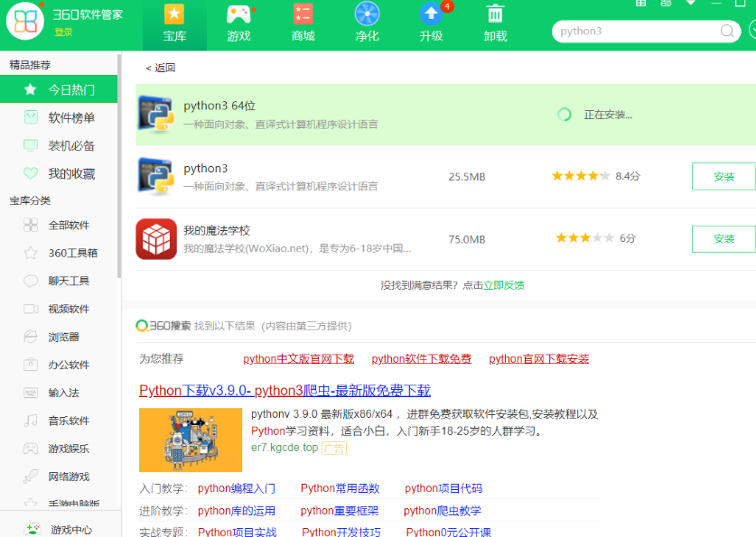Open the er7.kgcde.top URL link

point(285,448)
